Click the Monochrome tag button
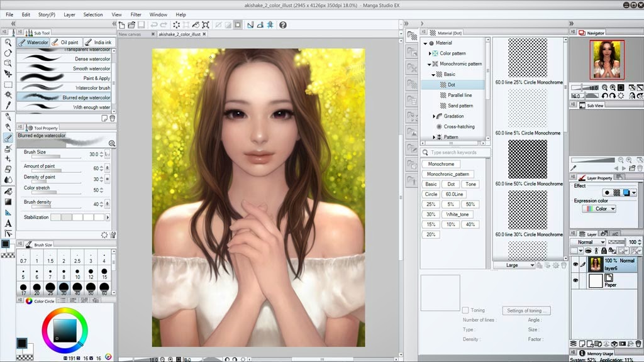 pyautogui.click(x=441, y=164)
